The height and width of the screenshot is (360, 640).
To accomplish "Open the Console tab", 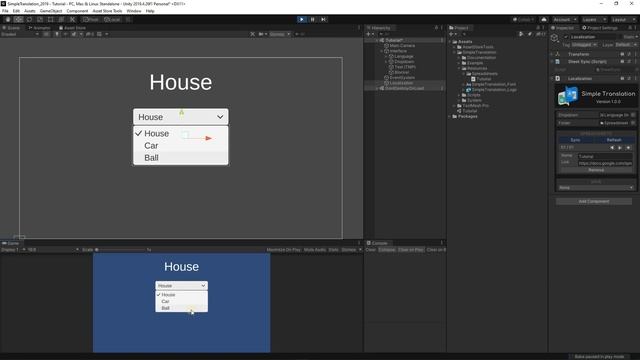I will (377, 243).
